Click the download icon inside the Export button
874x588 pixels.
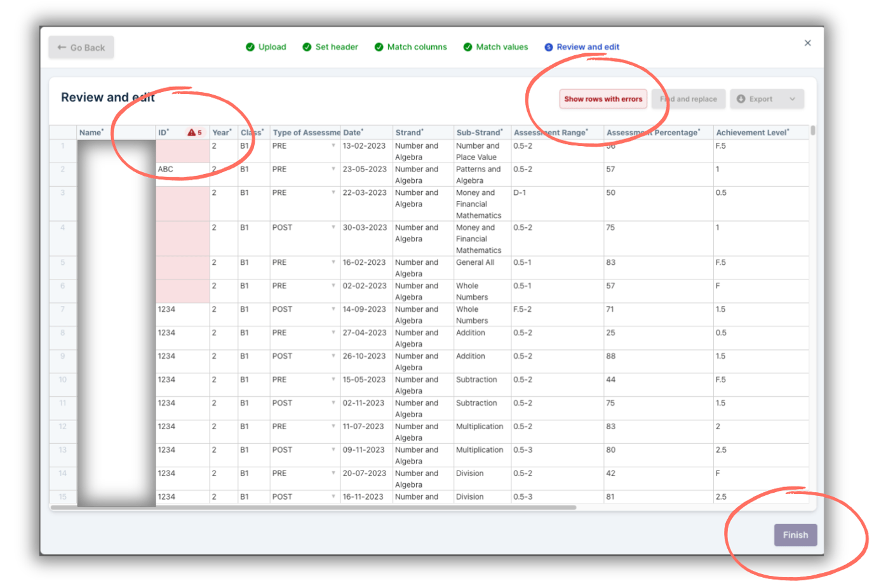741,98
